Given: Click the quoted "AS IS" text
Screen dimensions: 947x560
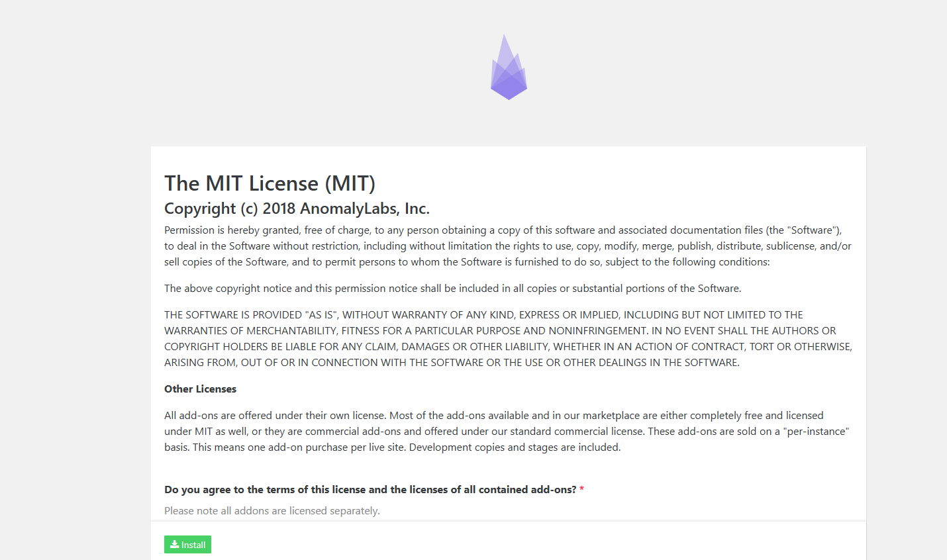Looking at the screenshot, I should click(x=322, y=315).
